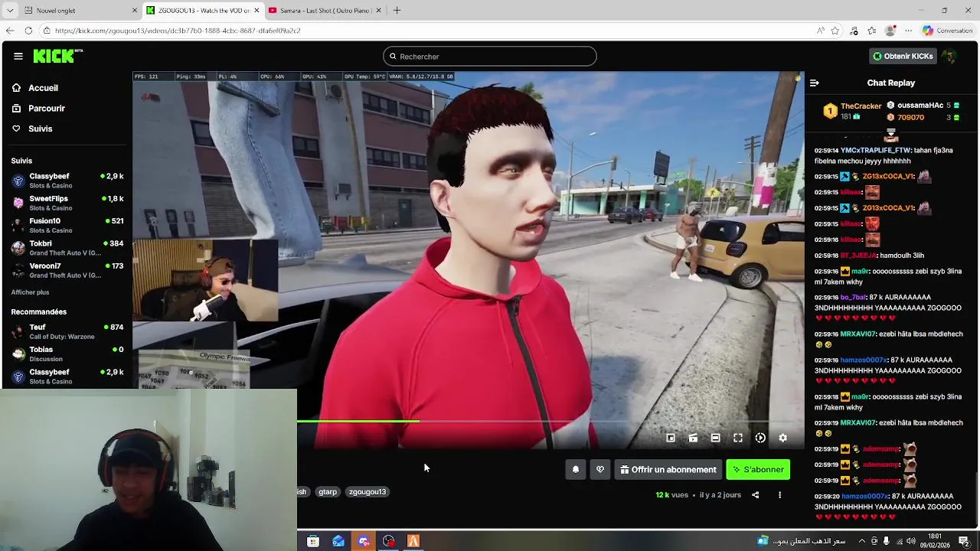Screen dimensions: 980x551
Task: Select the ZGOUGOU13 Kick VOD tab
Action: 203,11
